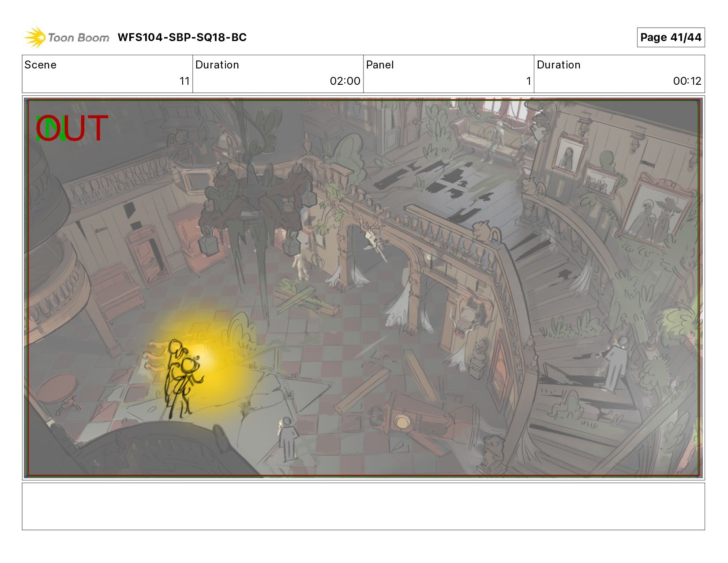Image resolution: width=728 pixels, height=563 pixels.
Task: Select the scene duration value 02:00
Action: 345,81
